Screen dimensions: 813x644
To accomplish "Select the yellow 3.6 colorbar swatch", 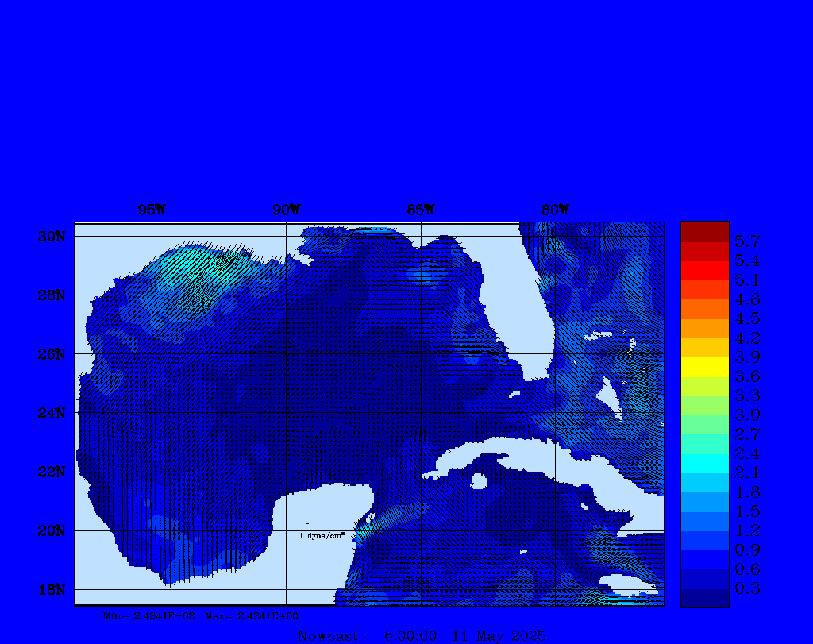I will 704,367.
